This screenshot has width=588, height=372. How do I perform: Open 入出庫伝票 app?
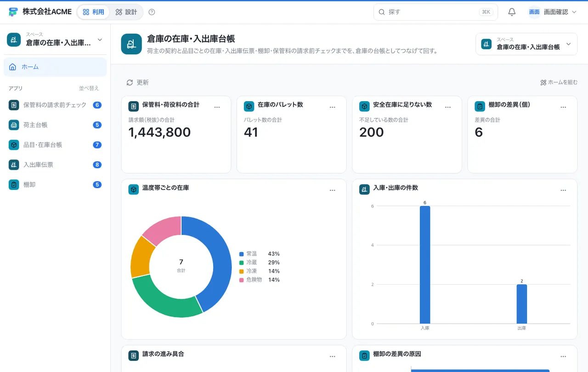click(x=55, y=165)
